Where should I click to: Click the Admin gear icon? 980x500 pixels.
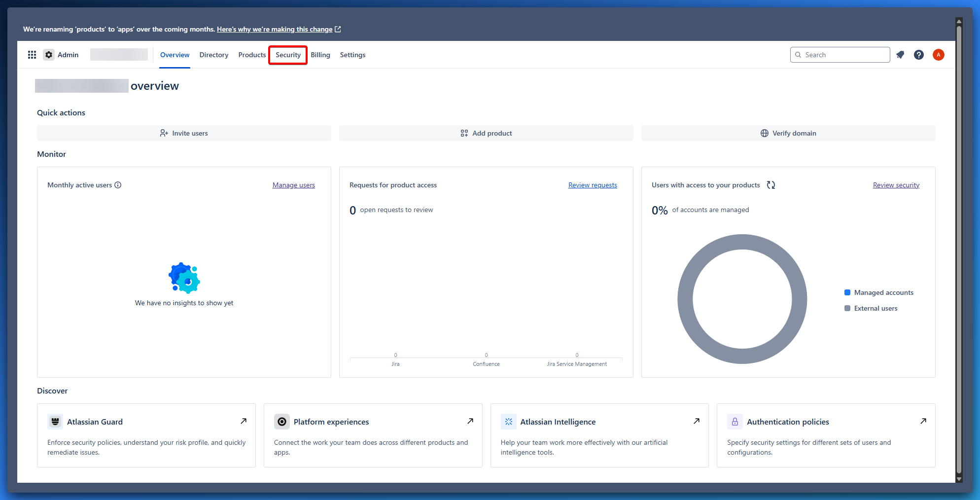pos(49,55)
